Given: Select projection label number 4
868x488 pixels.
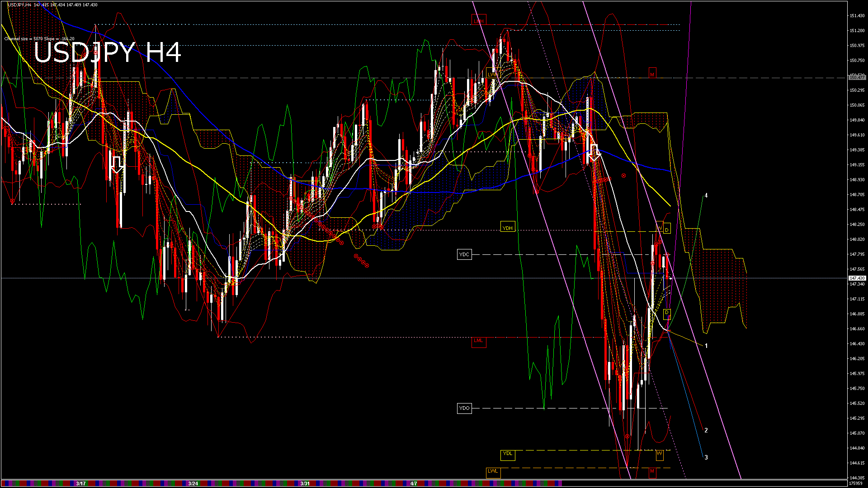Looking at the screenshot, I should click(706, 195).
